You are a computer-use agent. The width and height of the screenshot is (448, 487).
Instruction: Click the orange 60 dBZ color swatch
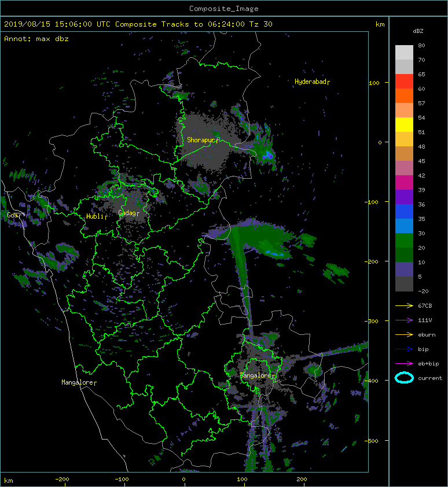[x=404, y=95]
